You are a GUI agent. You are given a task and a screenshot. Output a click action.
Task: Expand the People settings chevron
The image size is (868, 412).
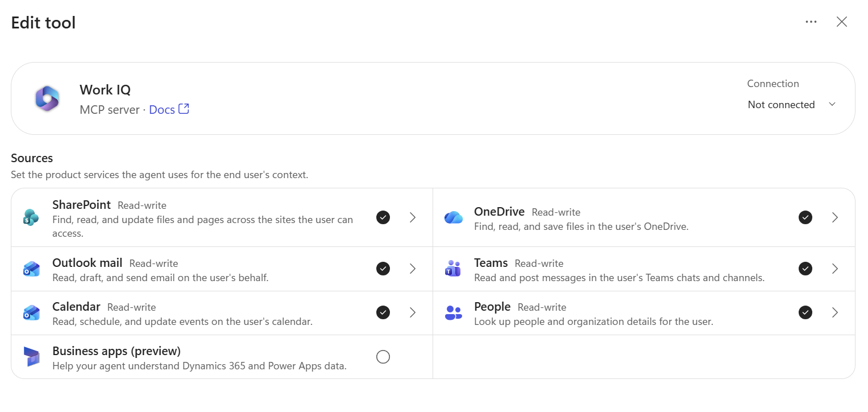click(x=835, y=312)
